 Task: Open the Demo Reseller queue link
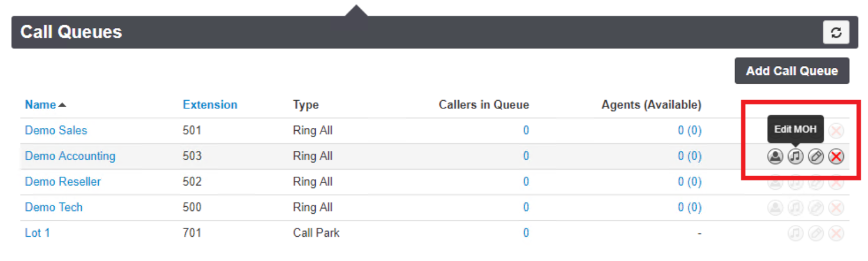63,181
